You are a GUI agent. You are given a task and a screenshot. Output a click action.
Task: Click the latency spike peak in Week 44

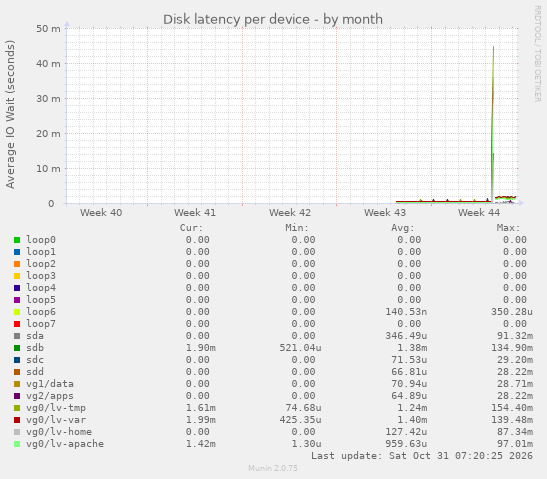click(493, 47)
